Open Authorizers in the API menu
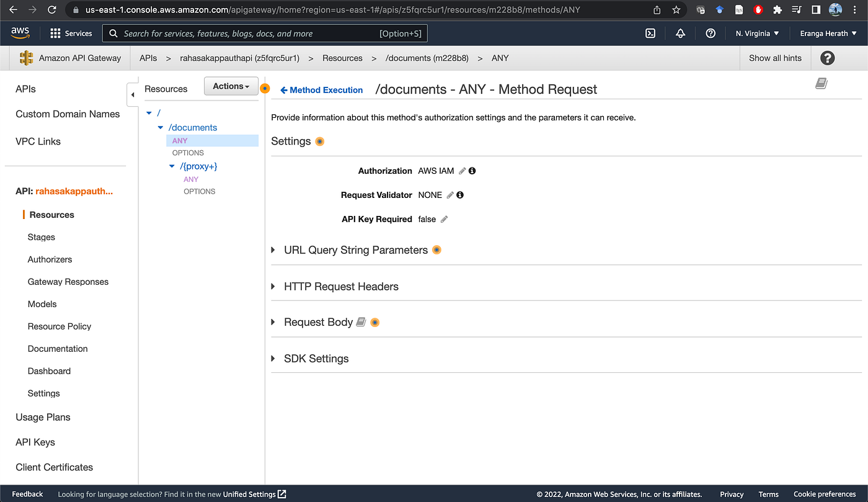The image size is (868, 502). point(50,259)
